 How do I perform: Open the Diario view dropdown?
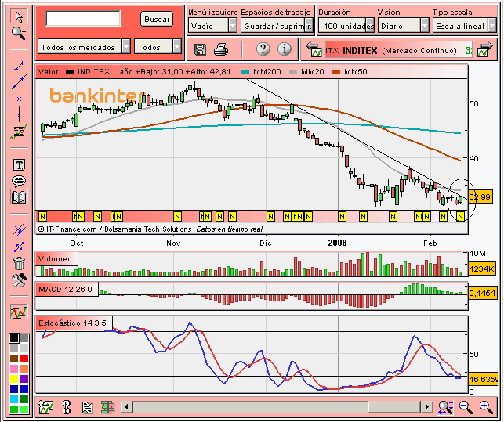point(404,26)
